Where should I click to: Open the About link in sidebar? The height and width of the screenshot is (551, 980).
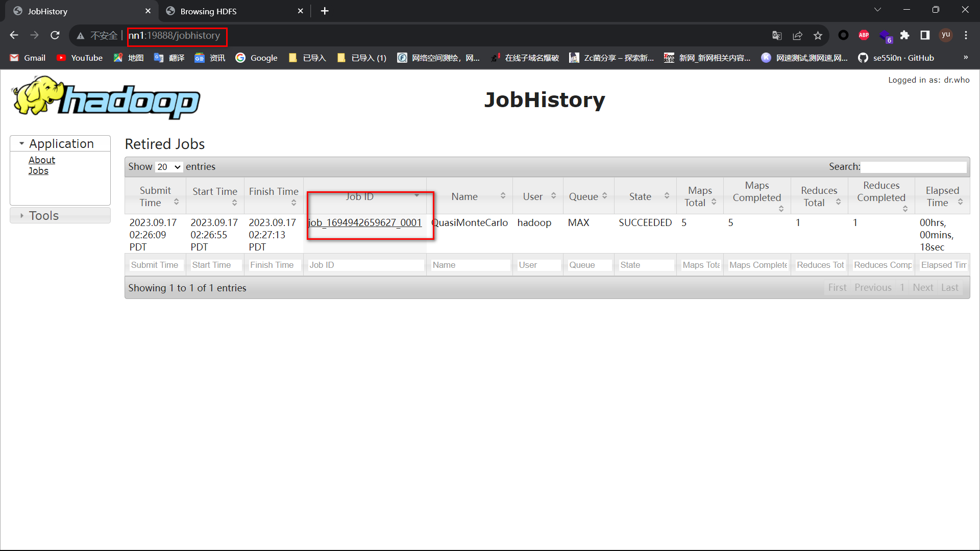coord(42,160)
